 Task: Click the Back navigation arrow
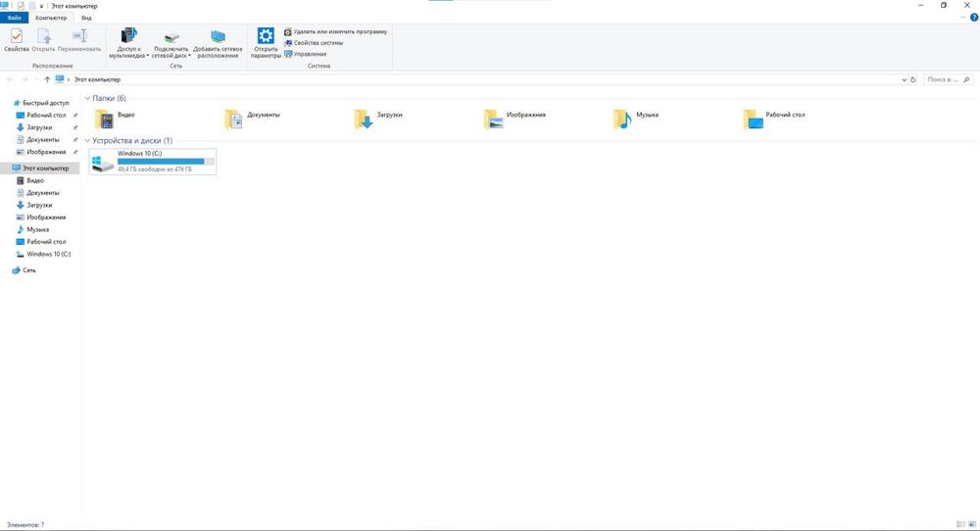click(10, 79)
